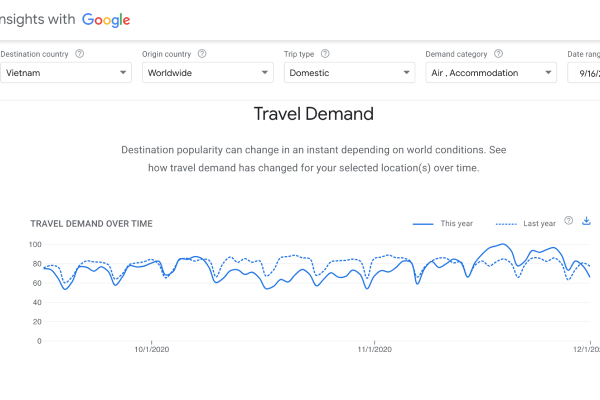
Task: Toggle the Last year dashed series legend
Action: click(527, 223)
